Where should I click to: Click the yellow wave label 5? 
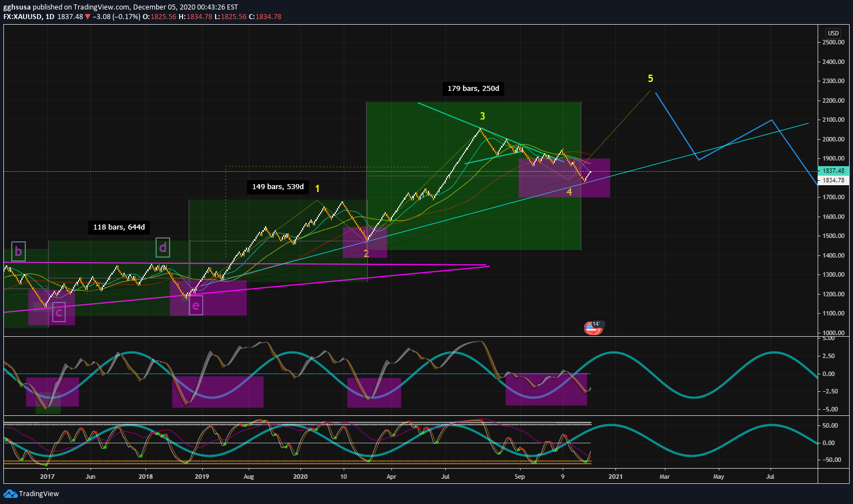tap(650, 79)
